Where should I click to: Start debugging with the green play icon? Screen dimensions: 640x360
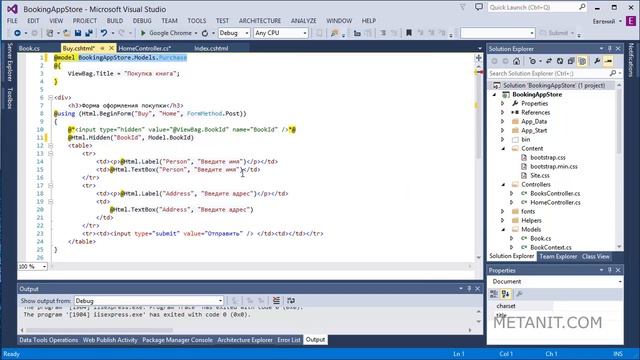click(x=143, y=33)
